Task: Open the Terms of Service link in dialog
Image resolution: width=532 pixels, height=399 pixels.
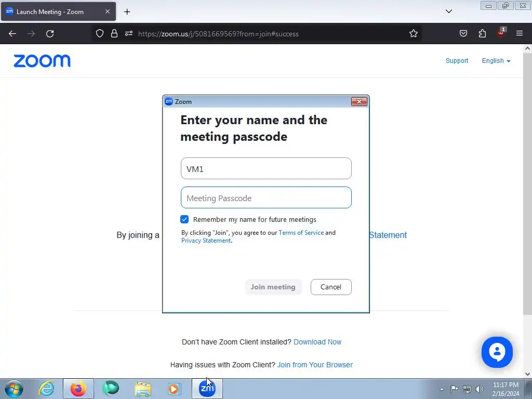Action: point(301,233)
